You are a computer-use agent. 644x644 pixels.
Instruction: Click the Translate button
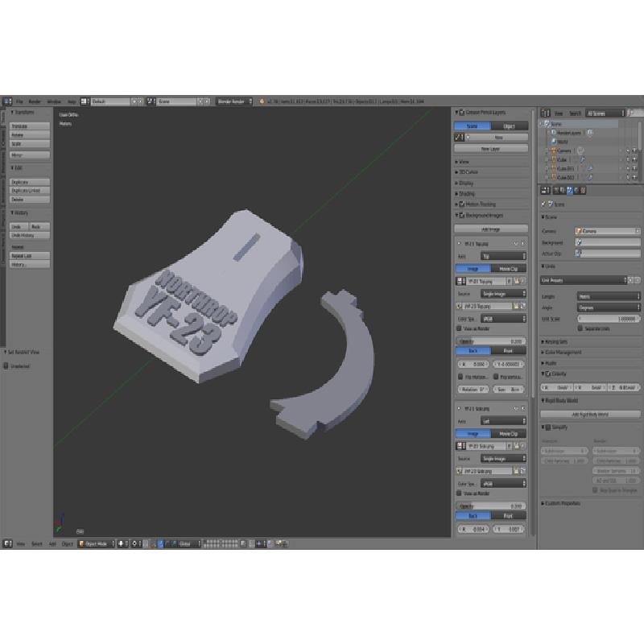(30, 126)
